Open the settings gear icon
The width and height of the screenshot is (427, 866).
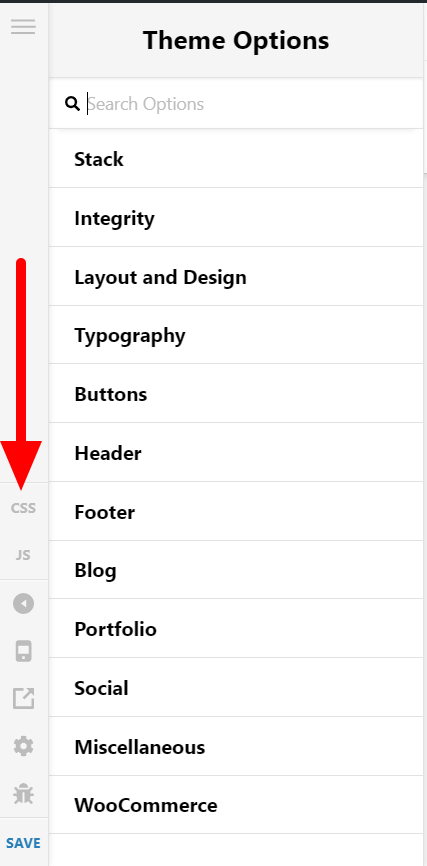tap(23, 747)
